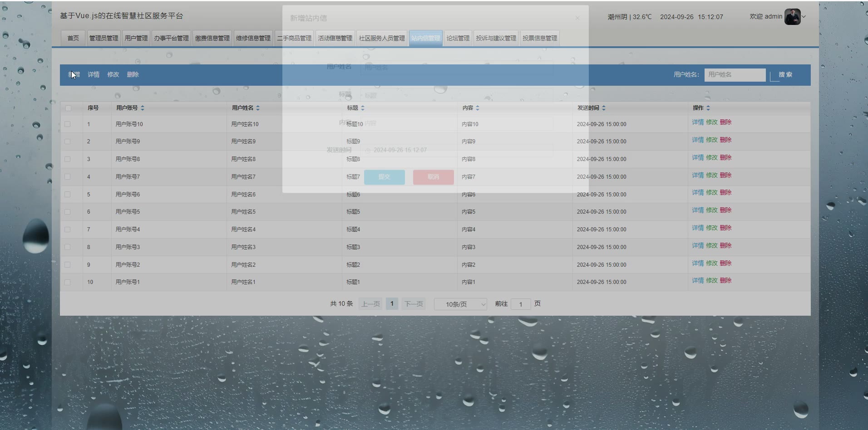Check the row for 用户账号6
This screenshot has height=430, width=868.
(68, 195)
